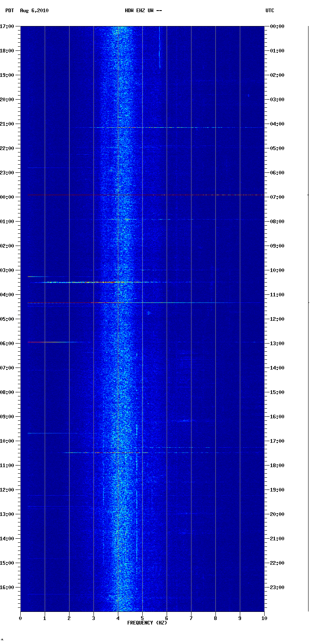The height and width of the screenshot is (644, 326).
Task: Click the 3 label on frequency axis
Action: pos(93,618)
